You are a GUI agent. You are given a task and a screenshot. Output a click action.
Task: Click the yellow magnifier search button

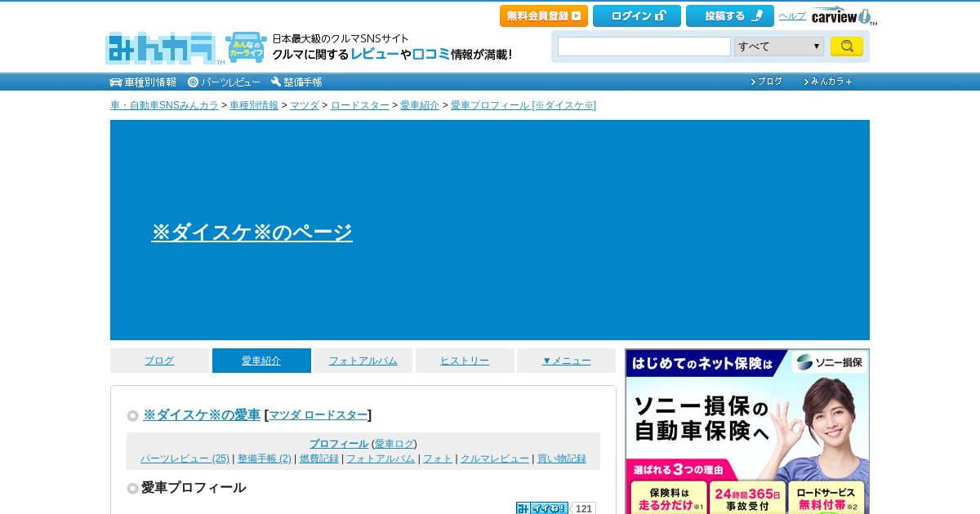point(847,47)
